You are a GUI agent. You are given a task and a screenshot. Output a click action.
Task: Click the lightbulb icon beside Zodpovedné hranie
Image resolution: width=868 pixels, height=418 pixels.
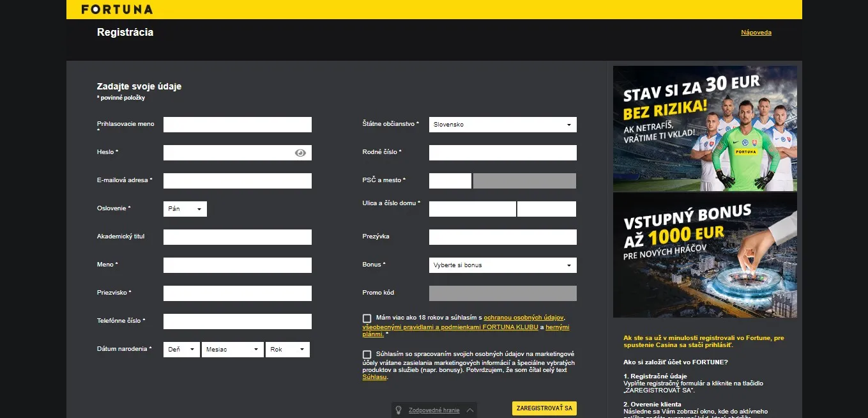coord(398,410)
